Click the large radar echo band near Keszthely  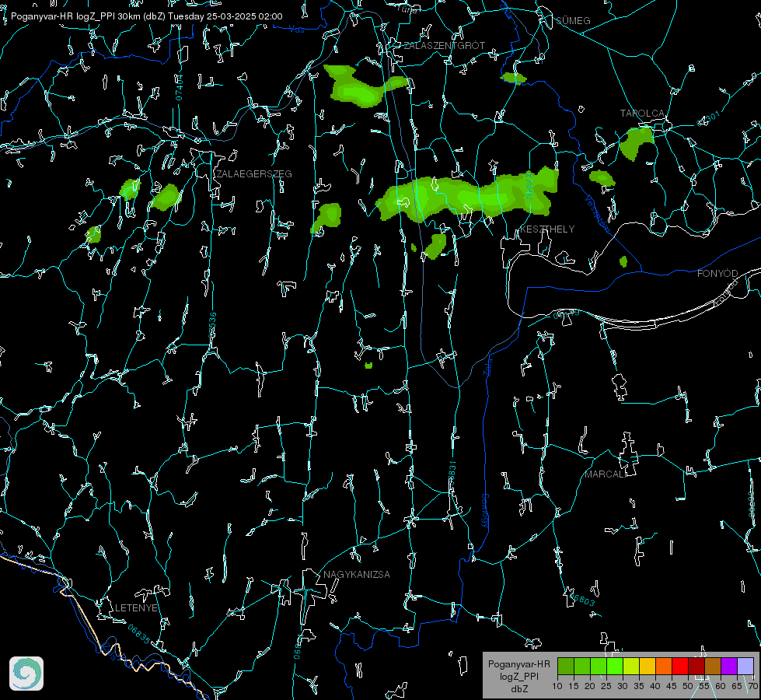pos(469,196)
